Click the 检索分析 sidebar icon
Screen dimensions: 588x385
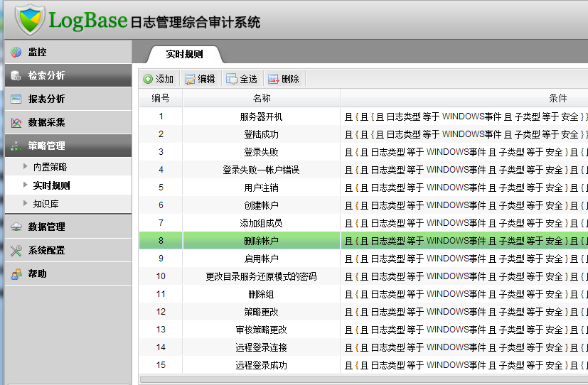click(x=16, y=76)
